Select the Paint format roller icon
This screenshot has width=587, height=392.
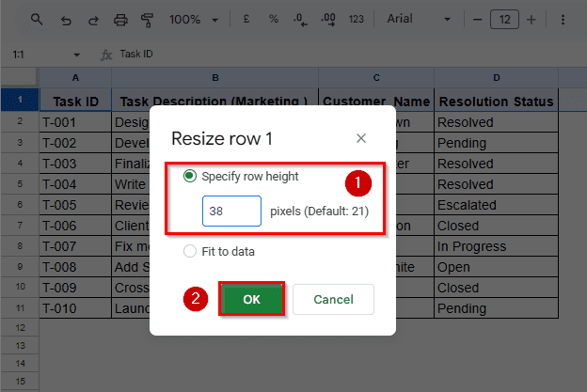tap(147, 20)
